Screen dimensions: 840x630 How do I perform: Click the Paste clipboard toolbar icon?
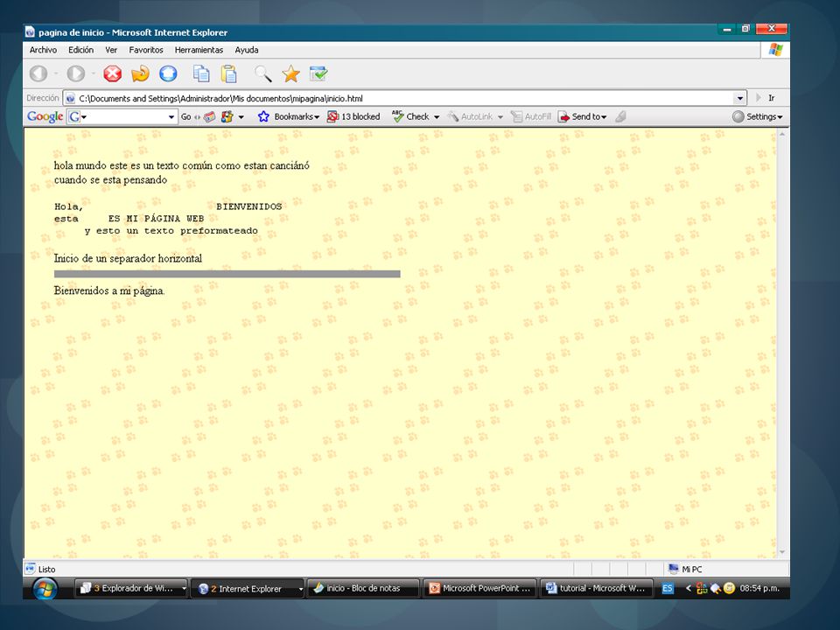click(x=228, y=73)
